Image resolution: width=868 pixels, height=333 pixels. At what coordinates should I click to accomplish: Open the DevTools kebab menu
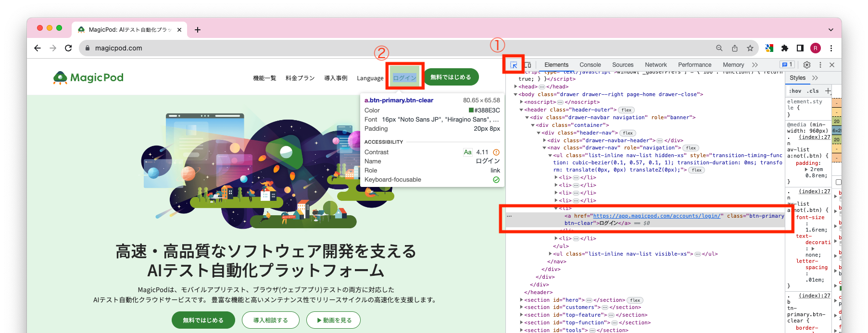coord(820,65)
